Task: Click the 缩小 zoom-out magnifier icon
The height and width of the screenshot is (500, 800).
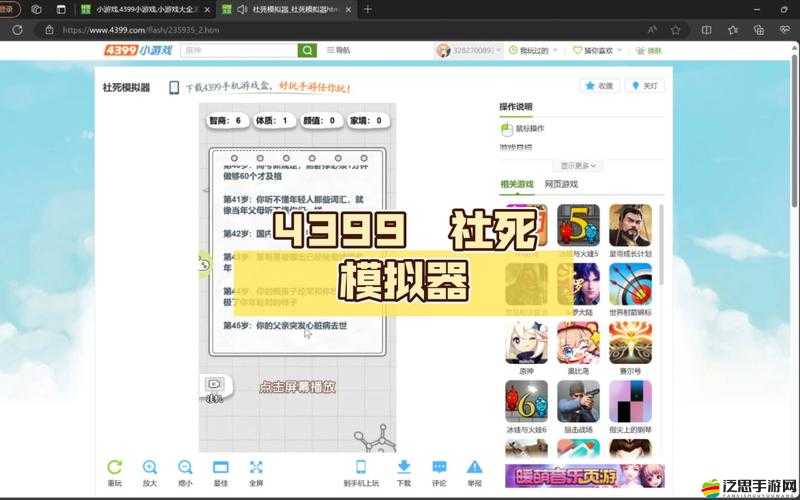Action: tap(185, 467)
